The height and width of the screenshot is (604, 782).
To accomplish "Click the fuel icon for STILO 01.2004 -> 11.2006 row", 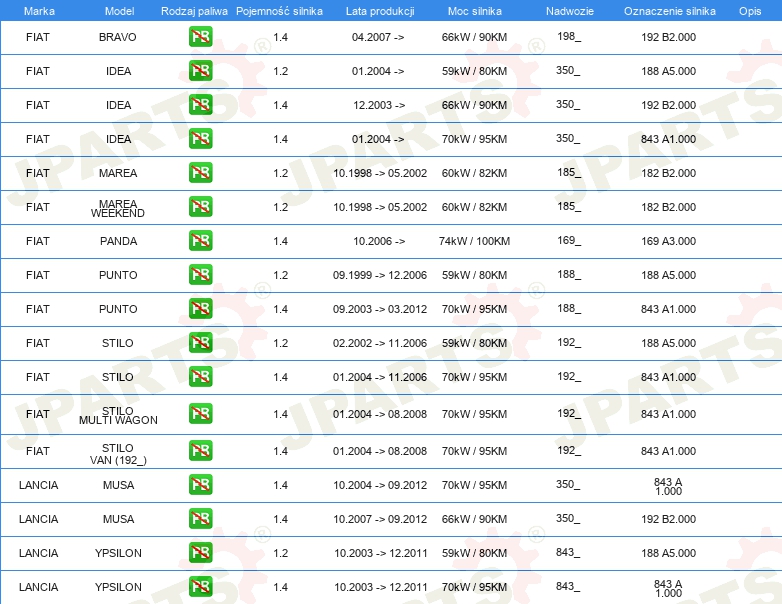I will (x=200, y=376).
